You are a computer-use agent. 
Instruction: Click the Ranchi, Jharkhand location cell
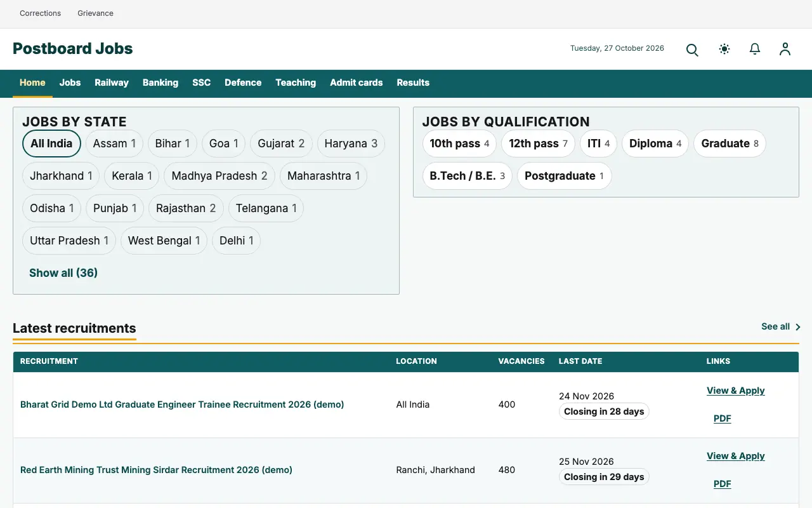[436, 470]
